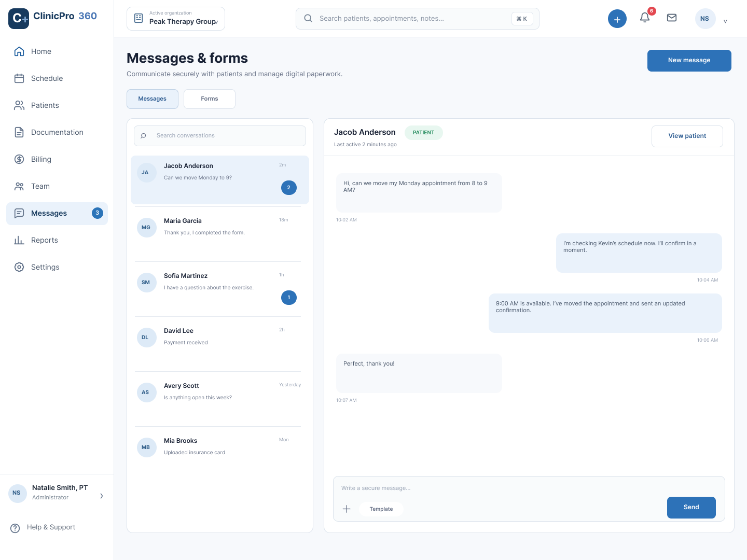Open Team via group icon
The height and width of the screenshot is (560, 747).
tap(19, 186)
